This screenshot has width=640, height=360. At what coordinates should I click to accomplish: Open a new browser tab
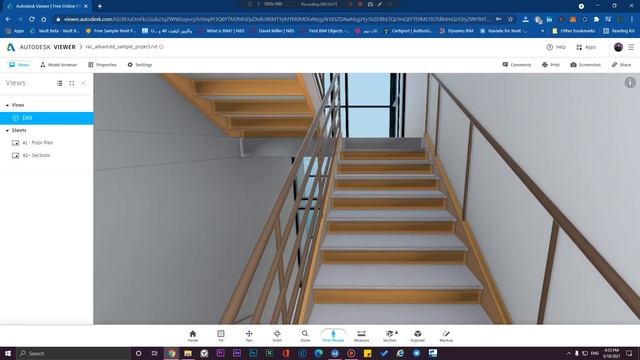pyautogui.click(x=100, y=6)
